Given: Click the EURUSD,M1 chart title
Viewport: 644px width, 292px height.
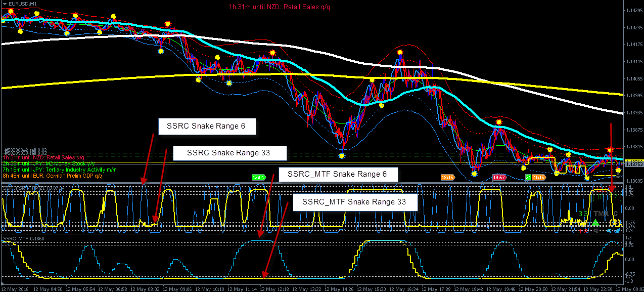Looking at the screenshot, I should tap(23, 4).
